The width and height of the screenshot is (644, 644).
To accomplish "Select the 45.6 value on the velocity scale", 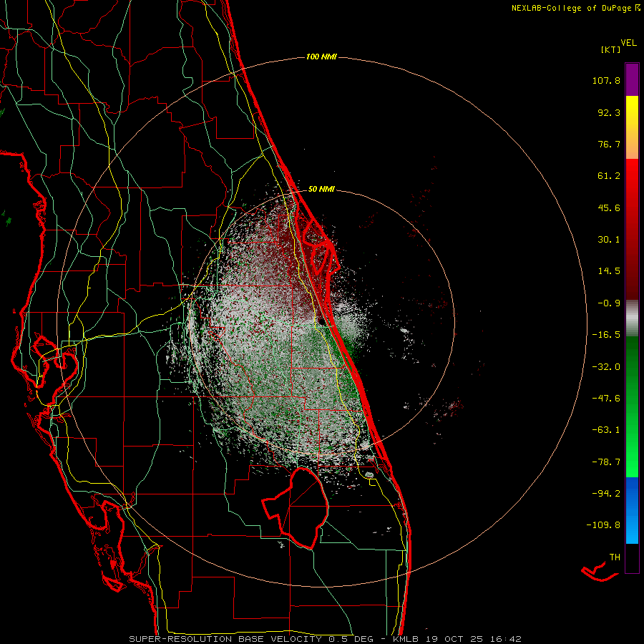I will (x=609, y=208).
